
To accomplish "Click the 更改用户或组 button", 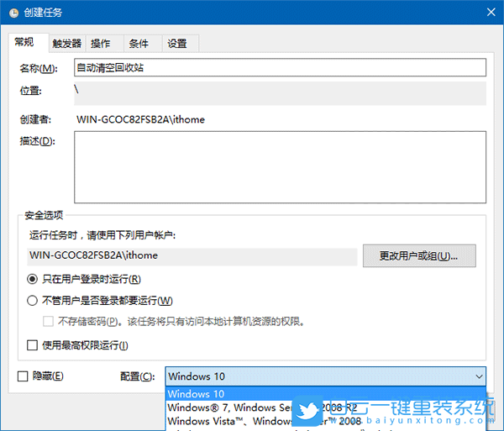I will (x=419, y=256).
